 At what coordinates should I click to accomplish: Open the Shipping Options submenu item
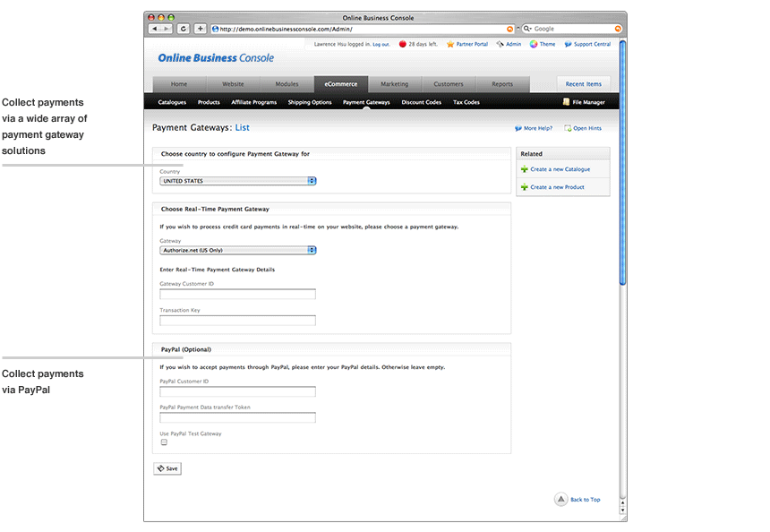pos(310,102)
